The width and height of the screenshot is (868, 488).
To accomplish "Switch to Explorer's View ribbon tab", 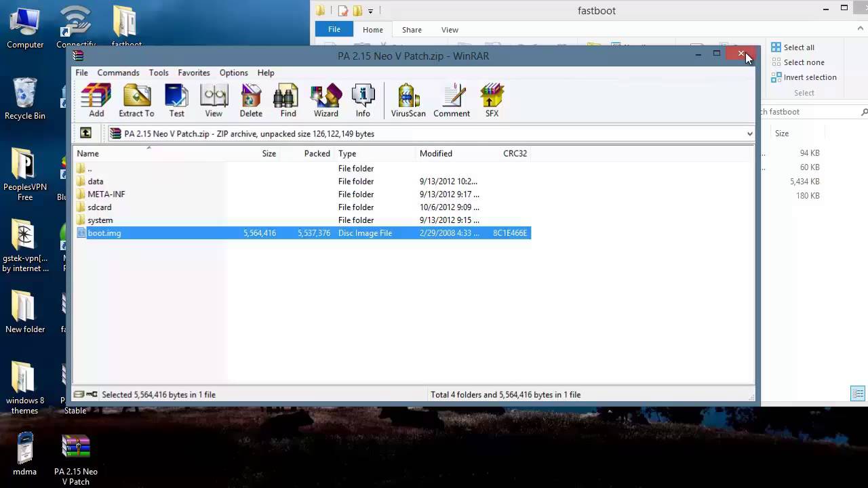I will click(450, 30).
